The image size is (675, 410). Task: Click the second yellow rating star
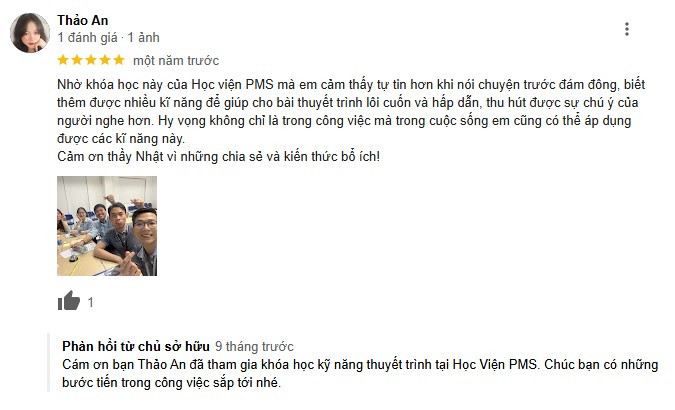click(x=77, y=60)
